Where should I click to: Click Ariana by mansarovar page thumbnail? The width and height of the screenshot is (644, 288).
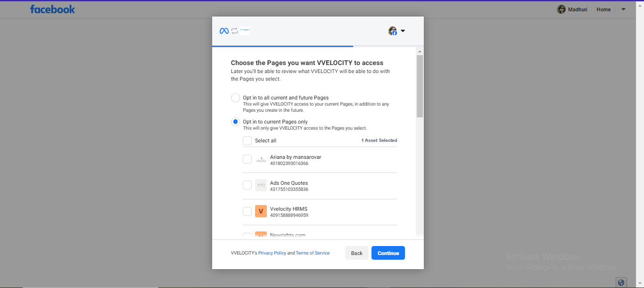[261, 159]
